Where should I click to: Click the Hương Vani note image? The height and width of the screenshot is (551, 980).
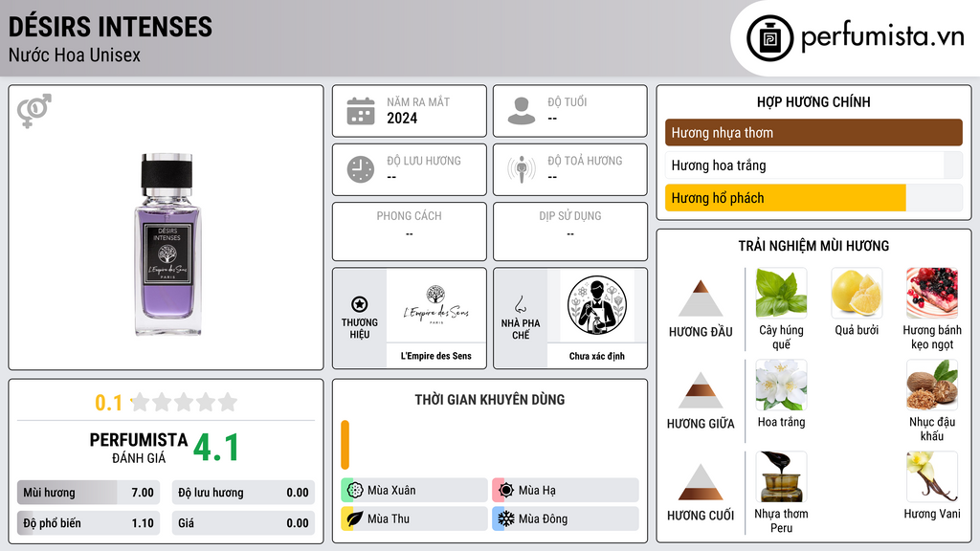tap(932, 476)
